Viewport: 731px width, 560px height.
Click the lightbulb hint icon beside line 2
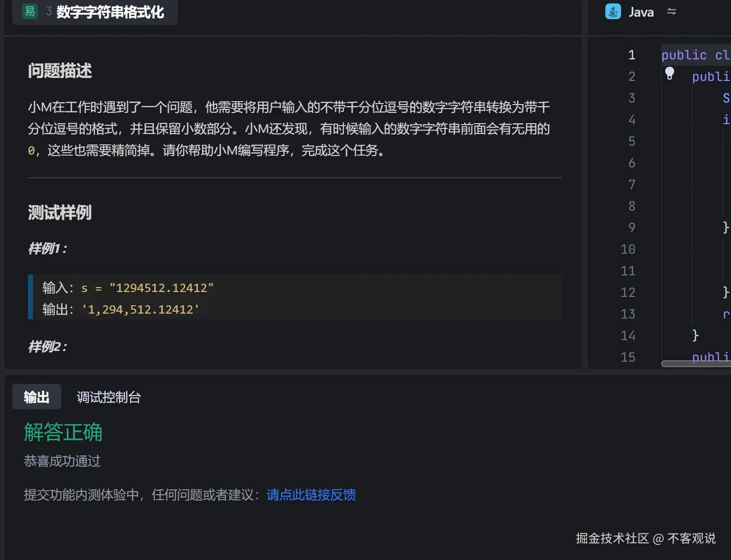click(x=670, y=73)
